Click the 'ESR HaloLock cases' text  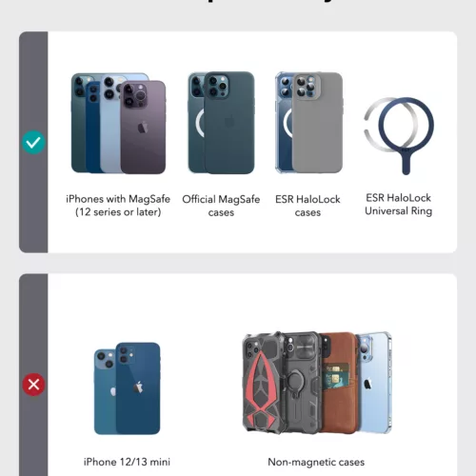point(307,206)
